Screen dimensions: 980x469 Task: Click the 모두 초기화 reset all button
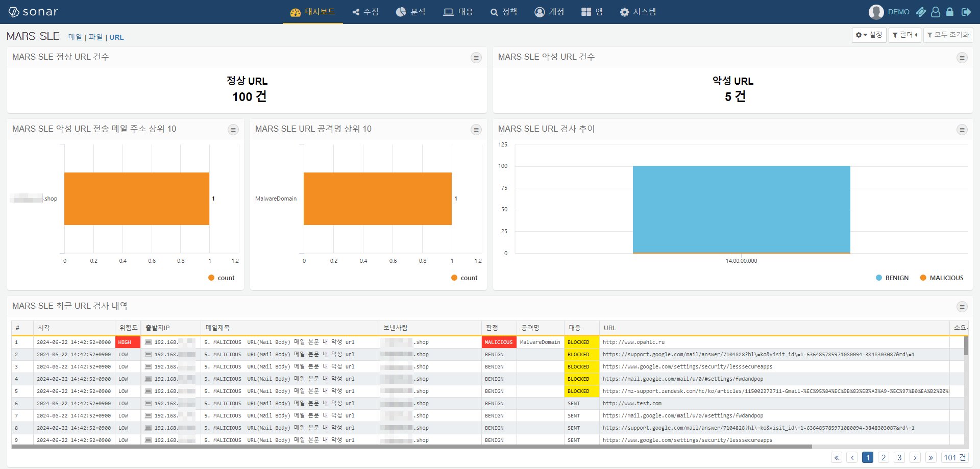(948, 35)
